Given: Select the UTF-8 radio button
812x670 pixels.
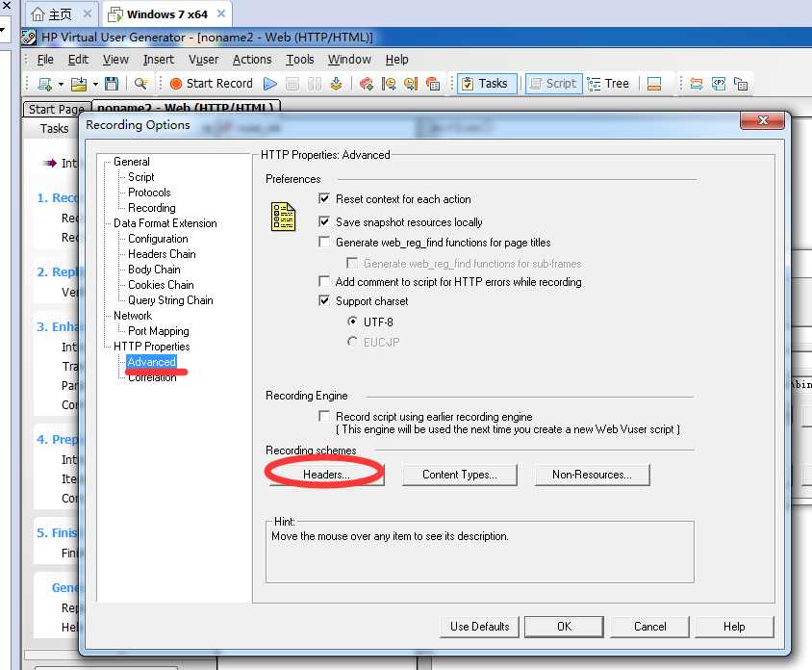Looking at the screenshot, I should [x=352, y=322].
